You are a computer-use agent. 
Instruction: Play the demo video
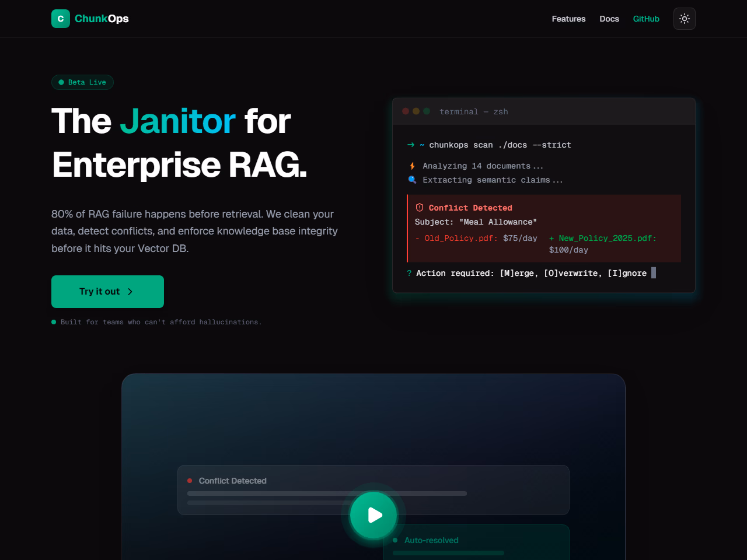pos(373,515)
